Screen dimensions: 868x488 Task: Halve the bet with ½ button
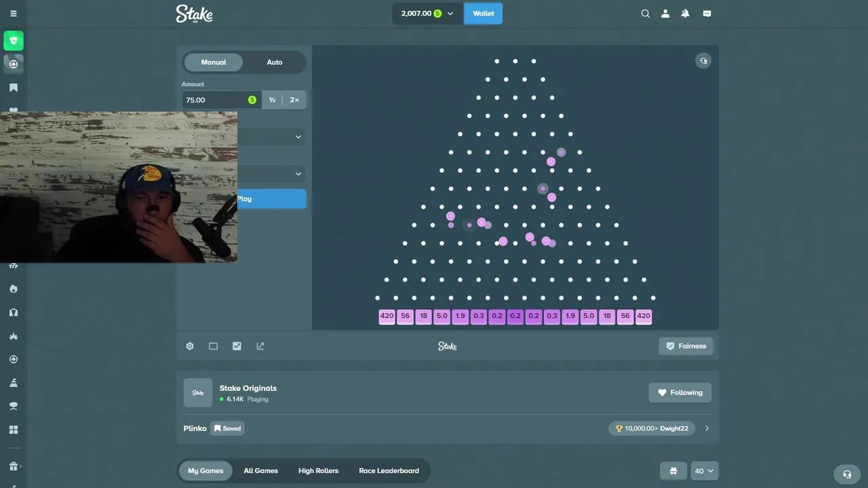click(272, 100)
